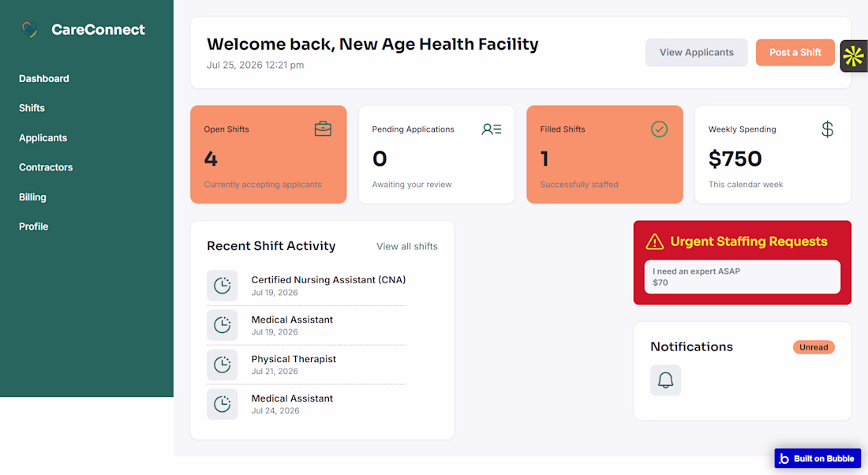Toggle the Unread notifications badge
Screen dimensions: 868x475
[814, 347]
